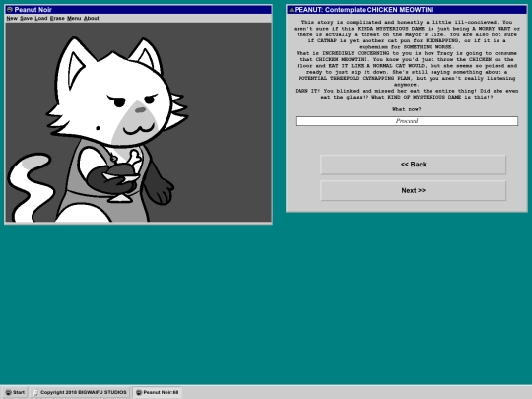Click the Peanut Noir title bar icon
Image resolution: width=532 pixels, height=399 pixels.
(10, 10)
